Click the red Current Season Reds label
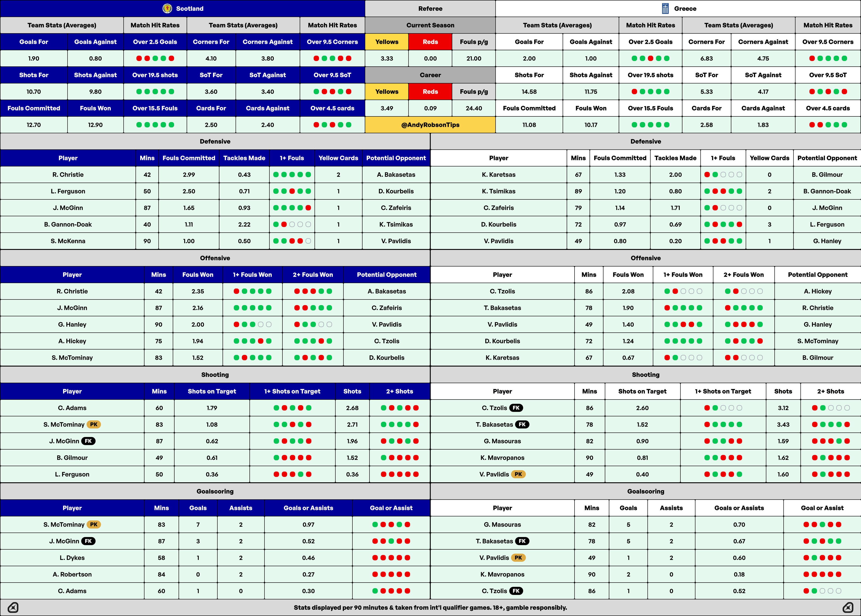The image size is (861, 616). 430,42
